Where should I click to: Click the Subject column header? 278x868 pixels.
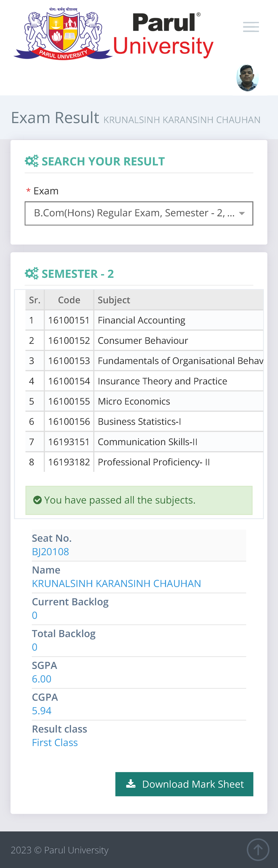[x=114, y=300]
